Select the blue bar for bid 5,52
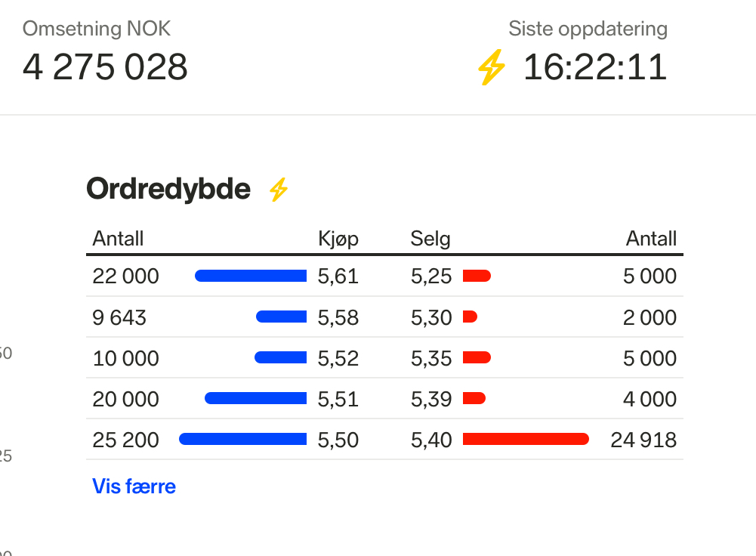This screenshot has height=556, width=756. point(280,358)
